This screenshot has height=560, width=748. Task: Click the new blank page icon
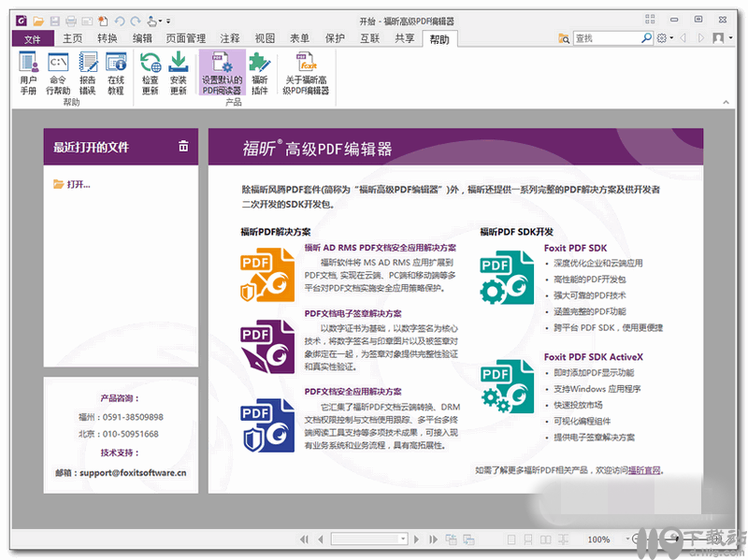point(103,21)
